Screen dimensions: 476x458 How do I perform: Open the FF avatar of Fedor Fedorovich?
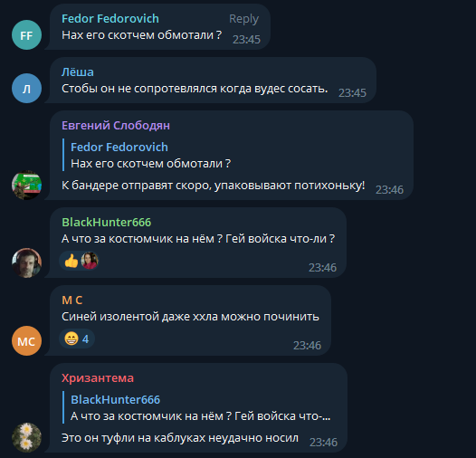[x=26, y=35]
